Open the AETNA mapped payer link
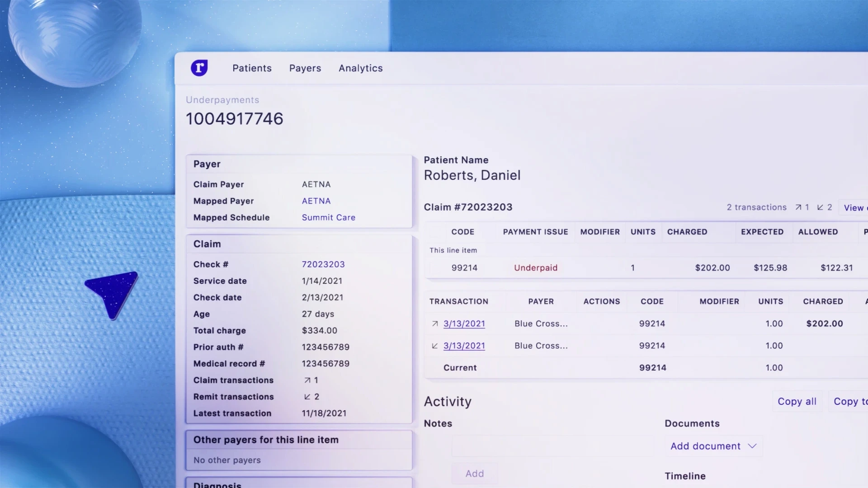The width and height of the screenshot is (868, 488). pyautogui.click(x=316, y=201)
